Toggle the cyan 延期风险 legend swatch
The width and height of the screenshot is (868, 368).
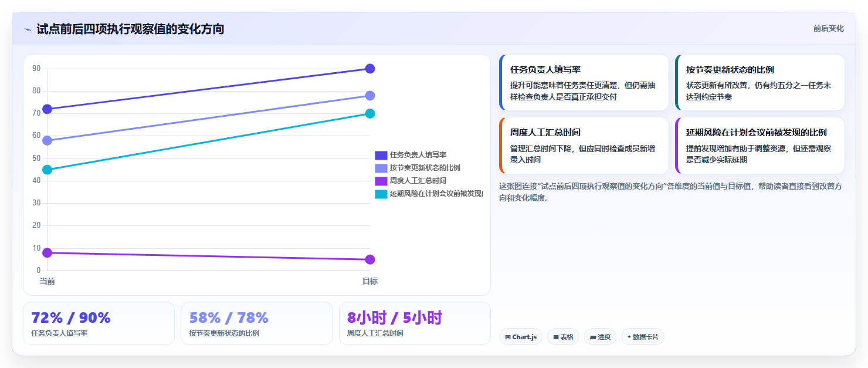[381, 194]
